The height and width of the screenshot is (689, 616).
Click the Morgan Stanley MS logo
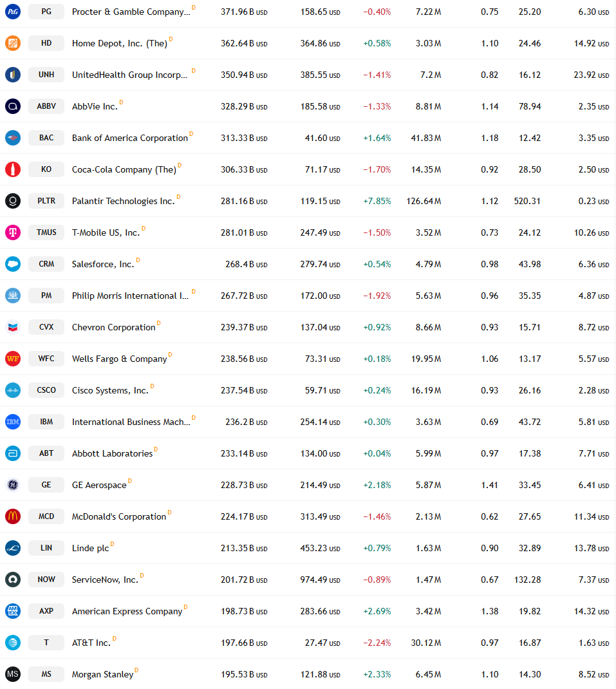pyautogui.click(x=13, y=674)
